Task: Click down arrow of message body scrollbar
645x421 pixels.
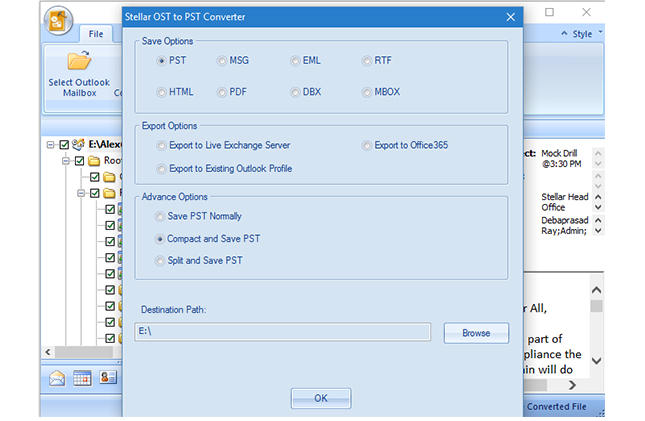Action: point(596,361)
